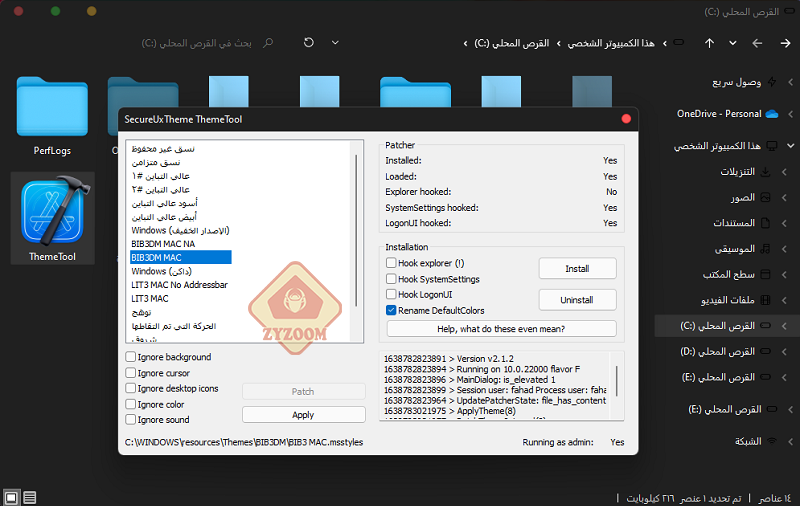Select 'توهج' theme entry
Screen dimensions: 800x506
tap(141, 312)
